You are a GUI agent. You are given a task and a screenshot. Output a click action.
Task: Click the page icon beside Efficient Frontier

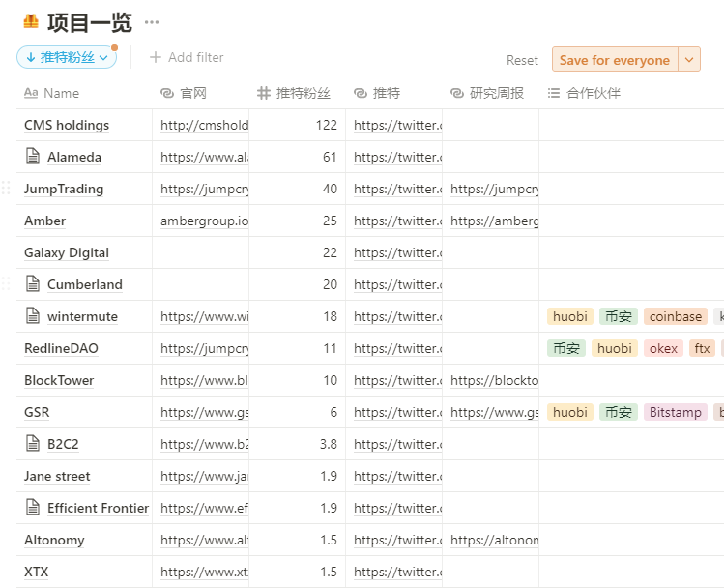click(33, 507)
